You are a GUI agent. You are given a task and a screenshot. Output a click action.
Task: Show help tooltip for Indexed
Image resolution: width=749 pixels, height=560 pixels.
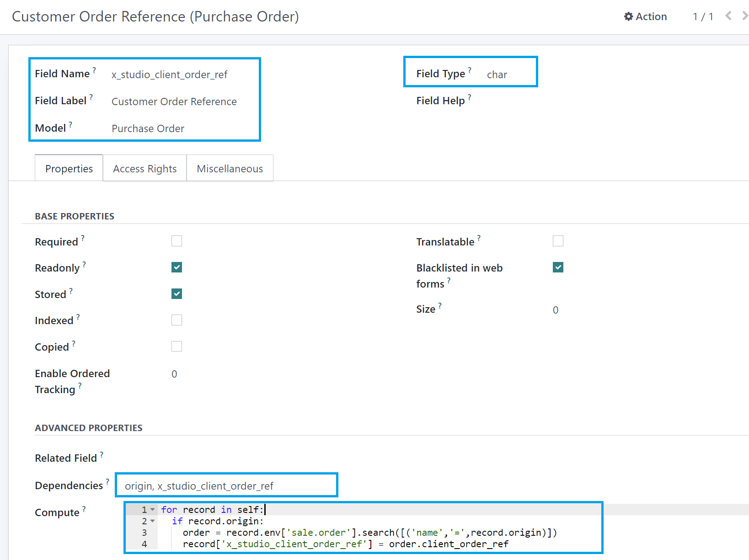click(x=78, y=317)
